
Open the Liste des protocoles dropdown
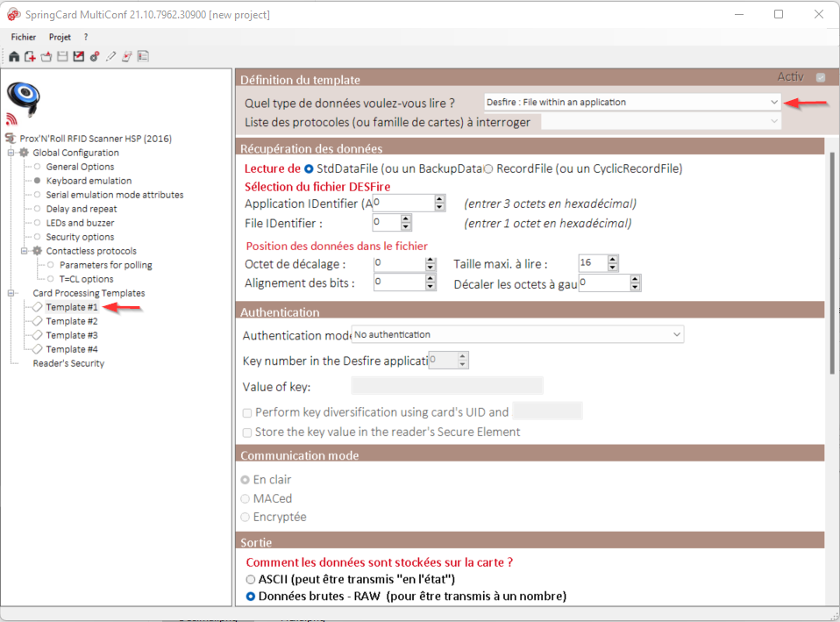tap(660, 121)
